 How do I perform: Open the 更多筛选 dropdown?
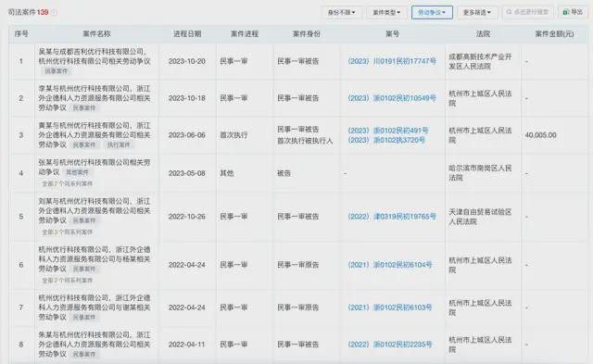point(477,12)
